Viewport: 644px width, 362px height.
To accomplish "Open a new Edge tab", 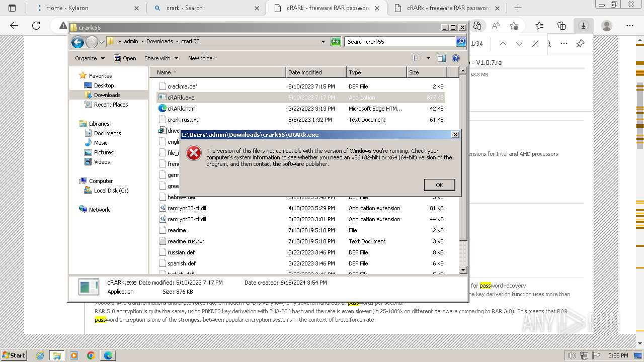I will tap(518, 8).
